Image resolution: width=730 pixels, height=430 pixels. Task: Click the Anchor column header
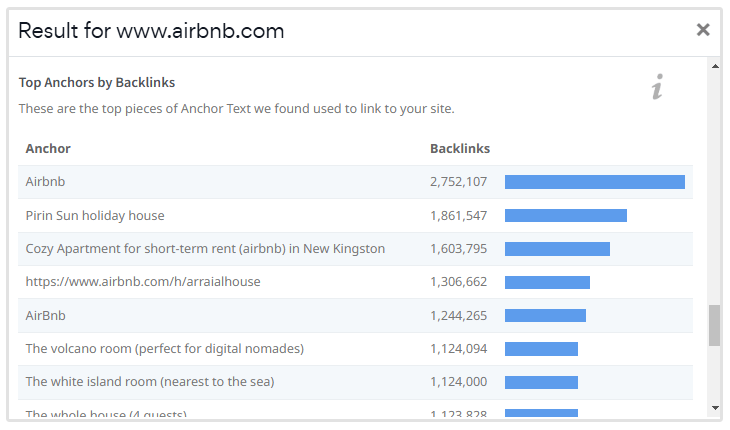48,149
